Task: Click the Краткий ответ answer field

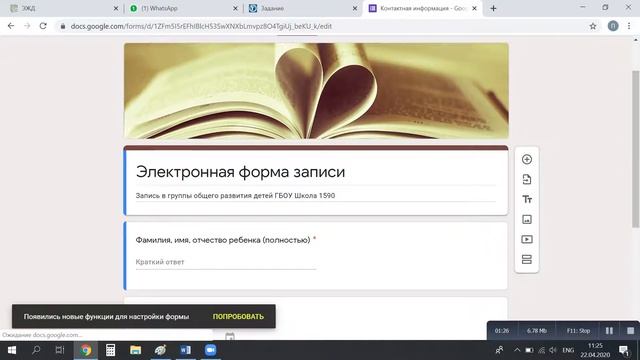Action: (225, 262)
